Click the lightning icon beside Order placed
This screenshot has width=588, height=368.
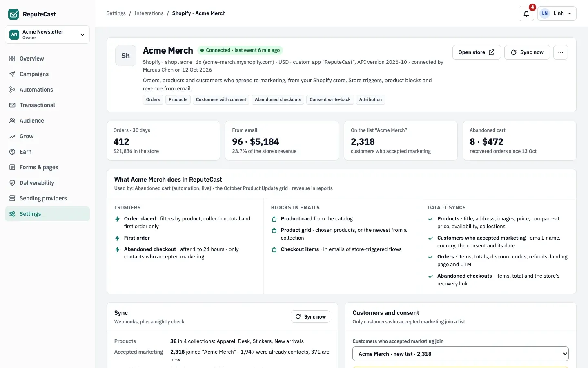coord(117,219)
